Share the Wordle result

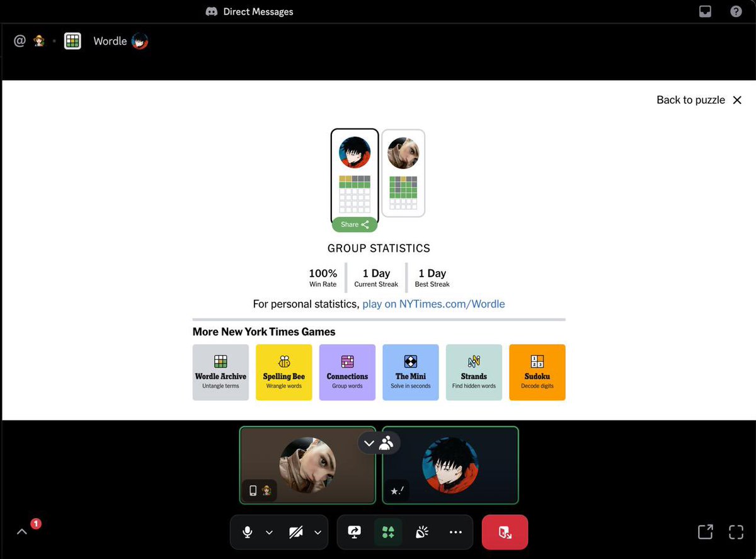pos(355,224)
